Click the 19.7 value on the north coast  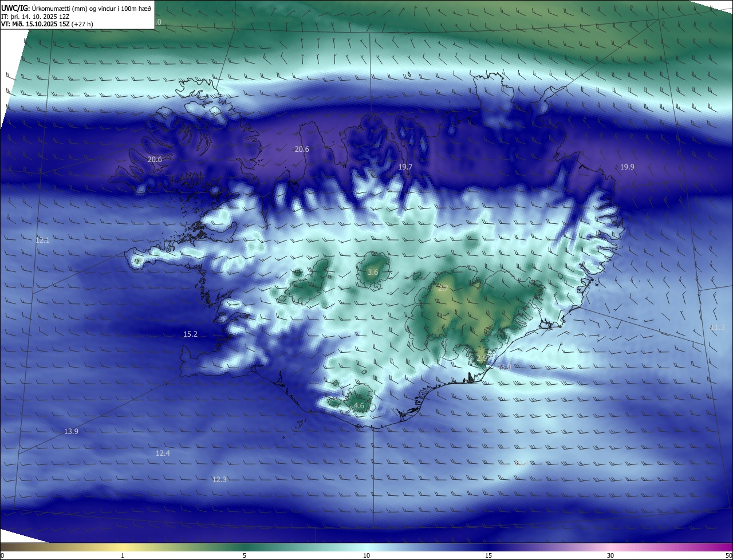click(405, 167)
